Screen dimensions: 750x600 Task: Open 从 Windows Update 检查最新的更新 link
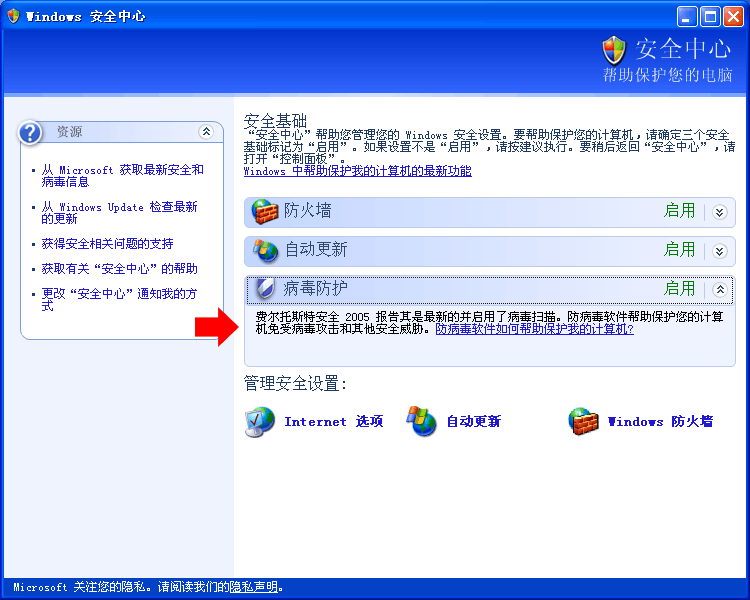119,212
